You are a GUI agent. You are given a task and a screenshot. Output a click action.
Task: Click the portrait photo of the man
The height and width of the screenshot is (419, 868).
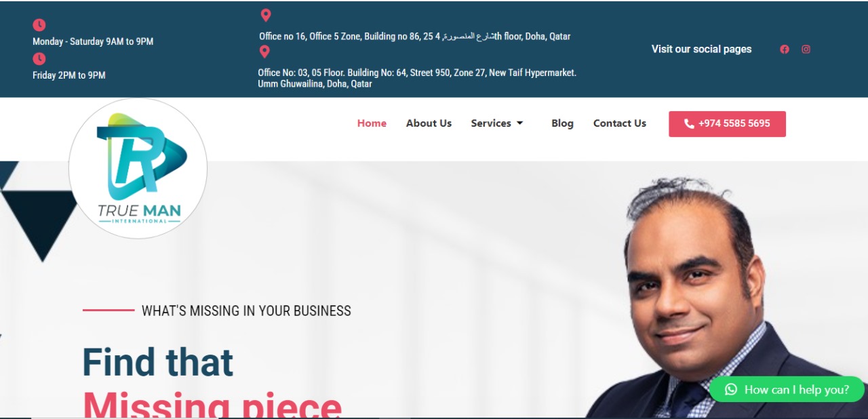click(719, 298)
